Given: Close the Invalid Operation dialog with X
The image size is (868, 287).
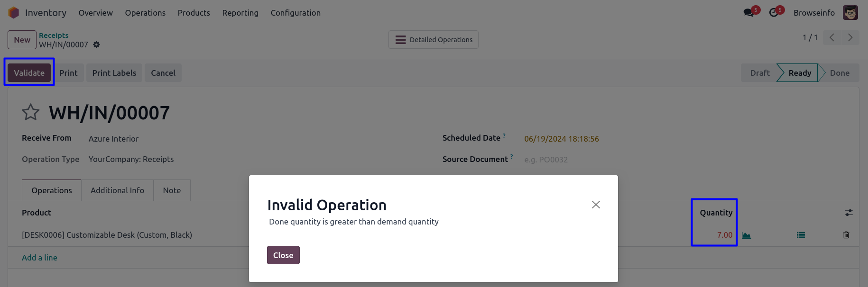Looking at the screenshot, I should point(596,205).
